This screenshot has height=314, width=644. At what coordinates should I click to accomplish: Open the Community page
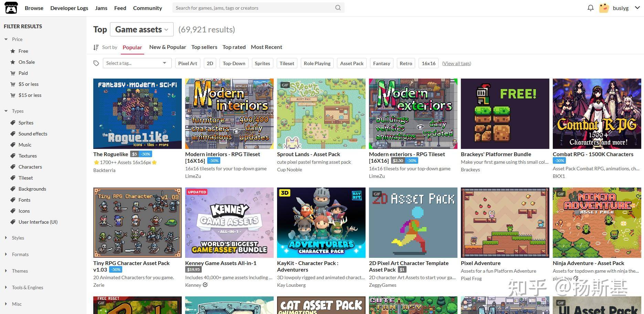(x=147, y=8)
